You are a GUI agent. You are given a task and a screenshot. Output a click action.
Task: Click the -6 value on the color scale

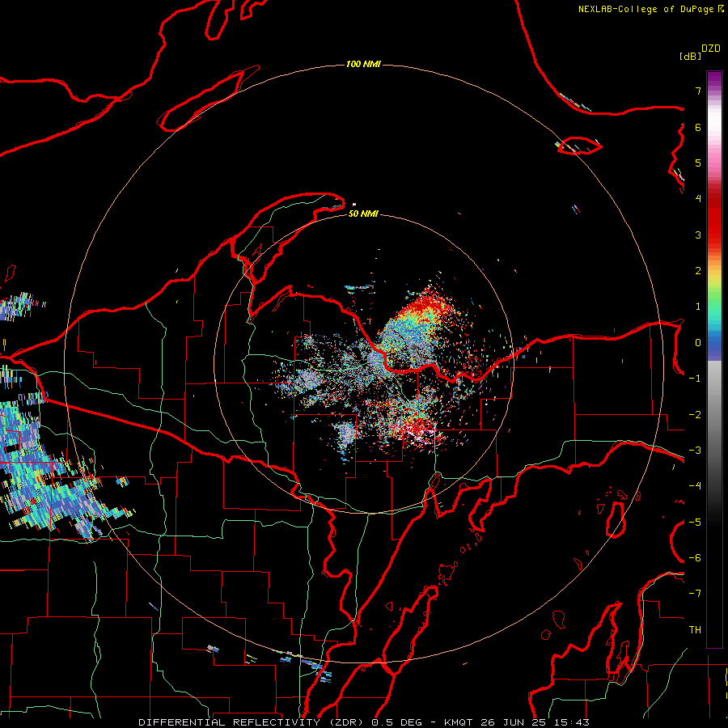[695, 558]
